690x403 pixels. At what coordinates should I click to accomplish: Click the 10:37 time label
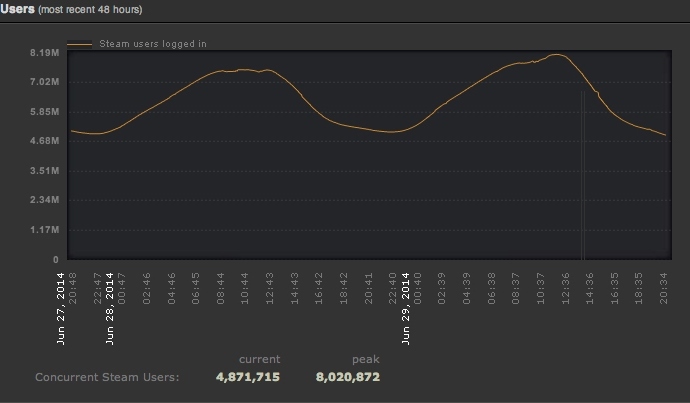pyautogui.click(x=540, y=288)
